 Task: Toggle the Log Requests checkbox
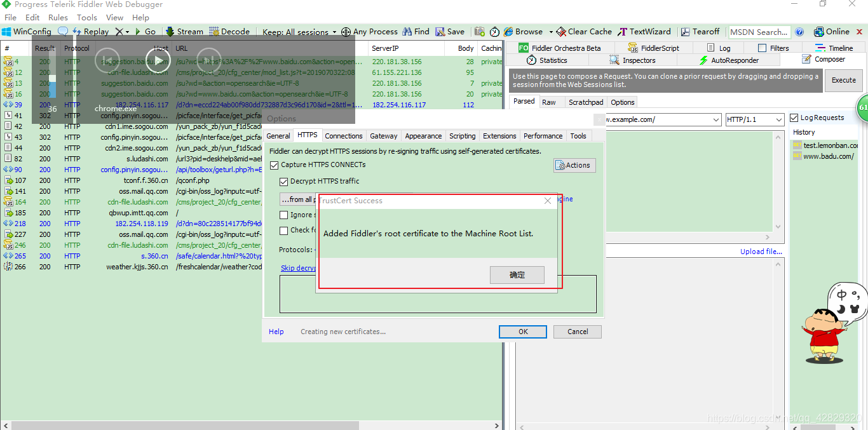coord(794,118)
